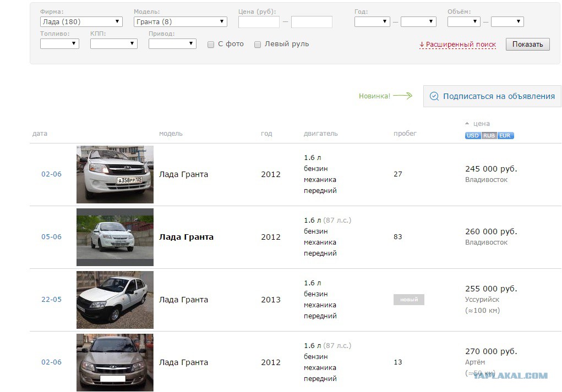Open the ending year dropdown
The image size is (562, 392).
point(418,22)
